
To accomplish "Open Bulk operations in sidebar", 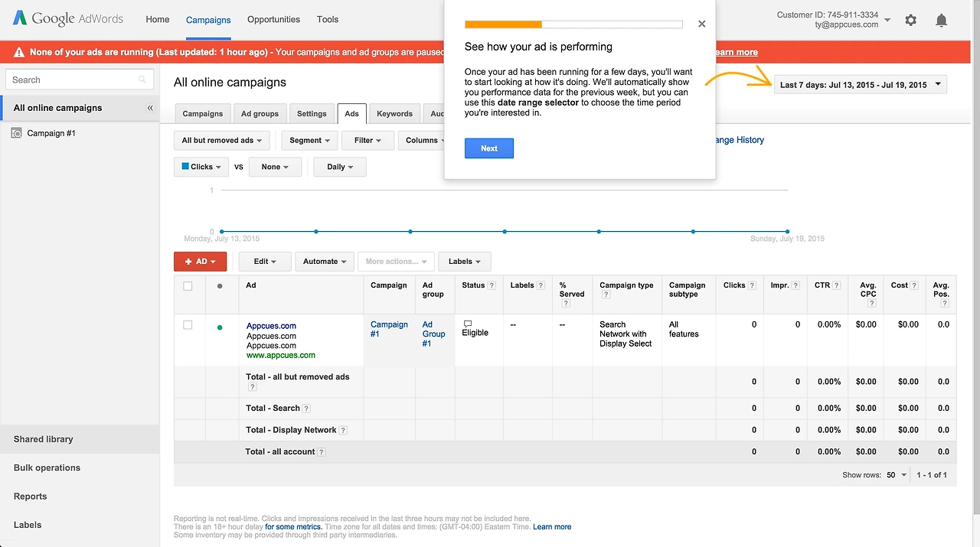I will (x=80, y=468).
